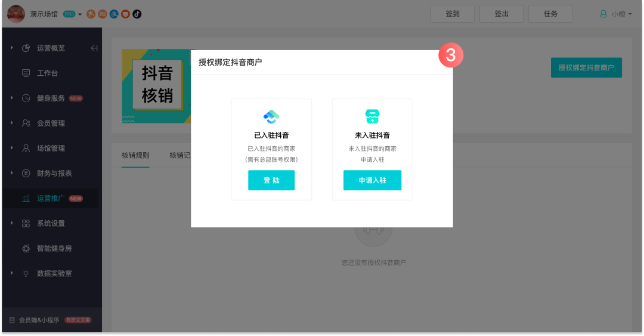
Task: Click the 抖音核销 banner image
Action: pos(156,86)
